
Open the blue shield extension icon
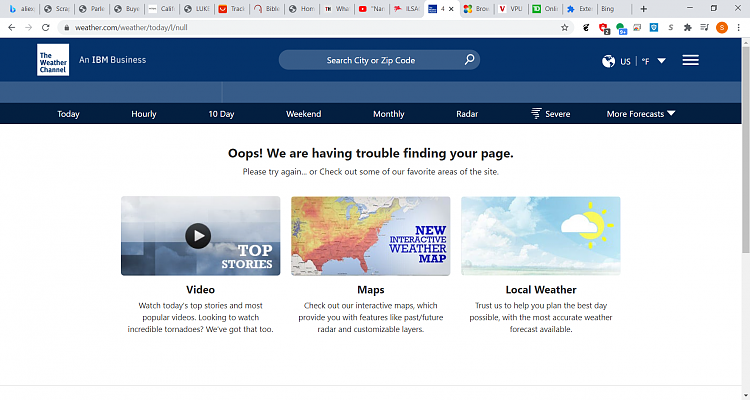(653, 28)
